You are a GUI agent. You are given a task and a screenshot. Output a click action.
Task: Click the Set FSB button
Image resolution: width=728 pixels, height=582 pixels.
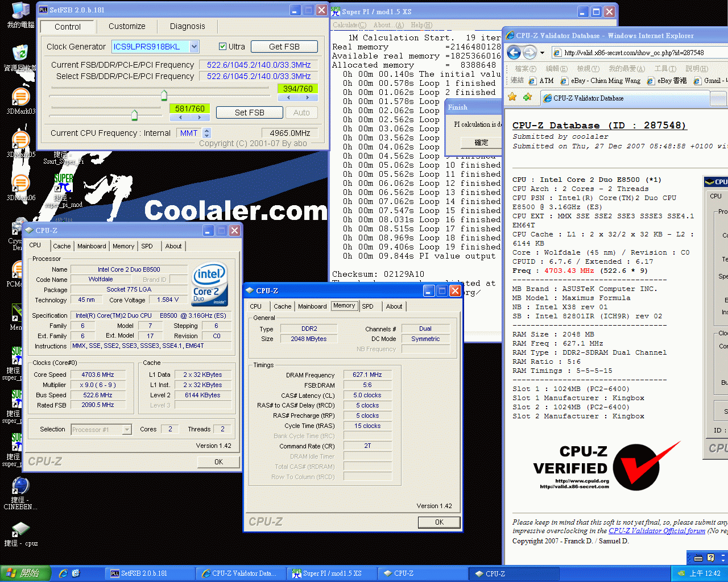click(x=249, y=113)
